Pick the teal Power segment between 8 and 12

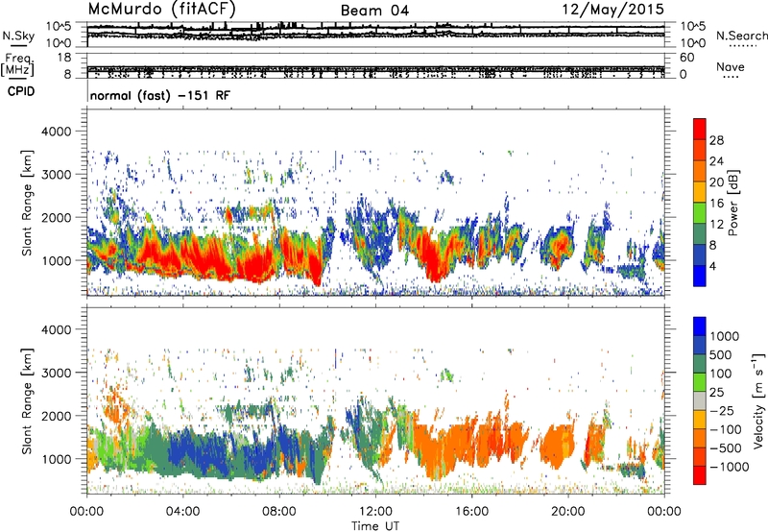click(x=700, y=234)
